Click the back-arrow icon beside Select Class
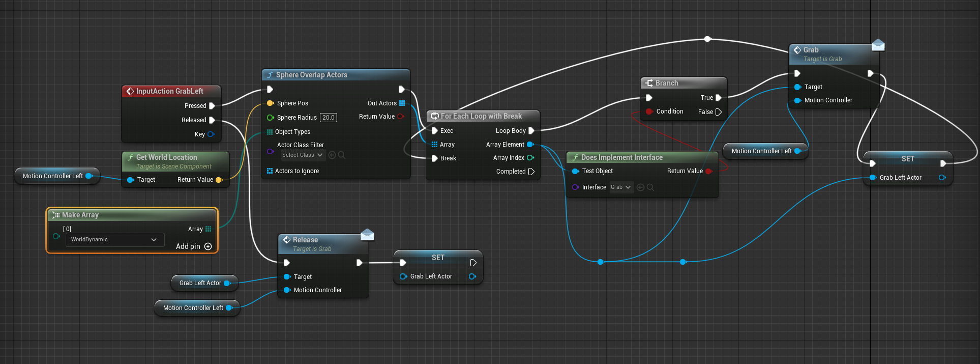This screenshot has height=364, width=980. pos(332,155)
